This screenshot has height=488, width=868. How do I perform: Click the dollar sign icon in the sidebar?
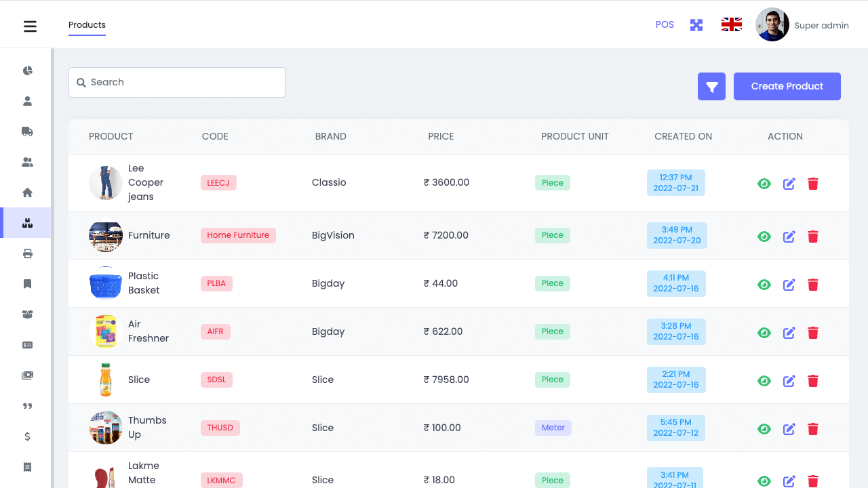tap(27, 436)
